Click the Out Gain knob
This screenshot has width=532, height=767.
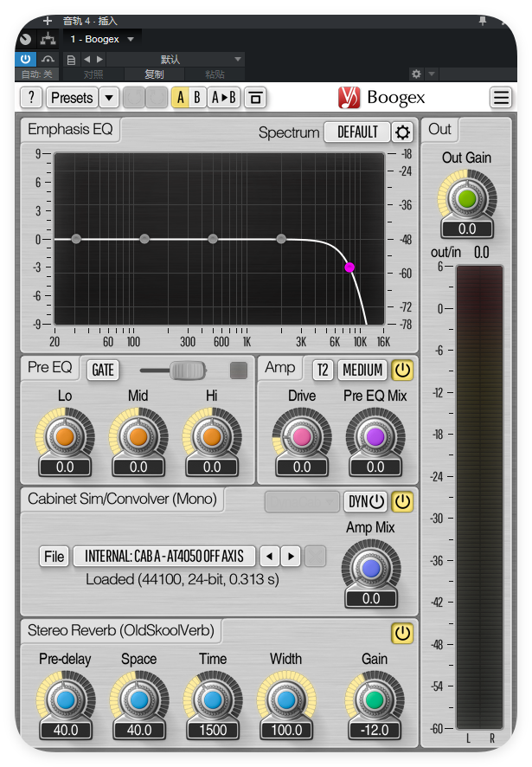tap(467, 198)
